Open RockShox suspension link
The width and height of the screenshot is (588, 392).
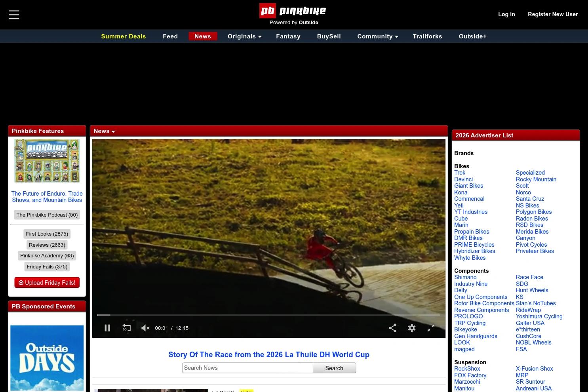tap(467, 369)
